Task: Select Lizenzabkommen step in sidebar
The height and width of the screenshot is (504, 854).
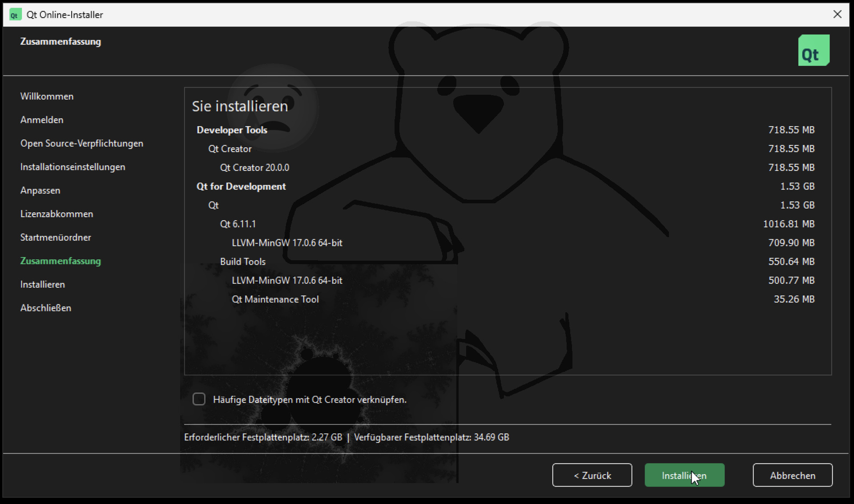Action: pos(56,214)
